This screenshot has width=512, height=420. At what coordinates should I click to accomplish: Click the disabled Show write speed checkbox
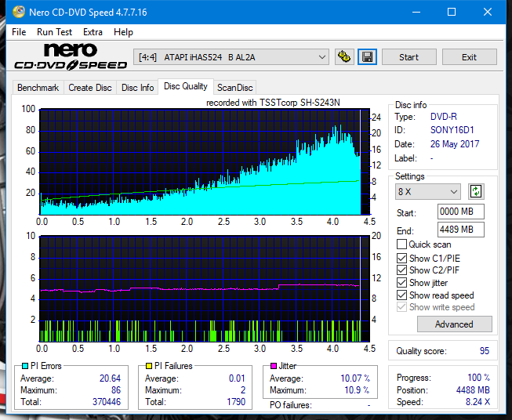(x=401, y=307)
